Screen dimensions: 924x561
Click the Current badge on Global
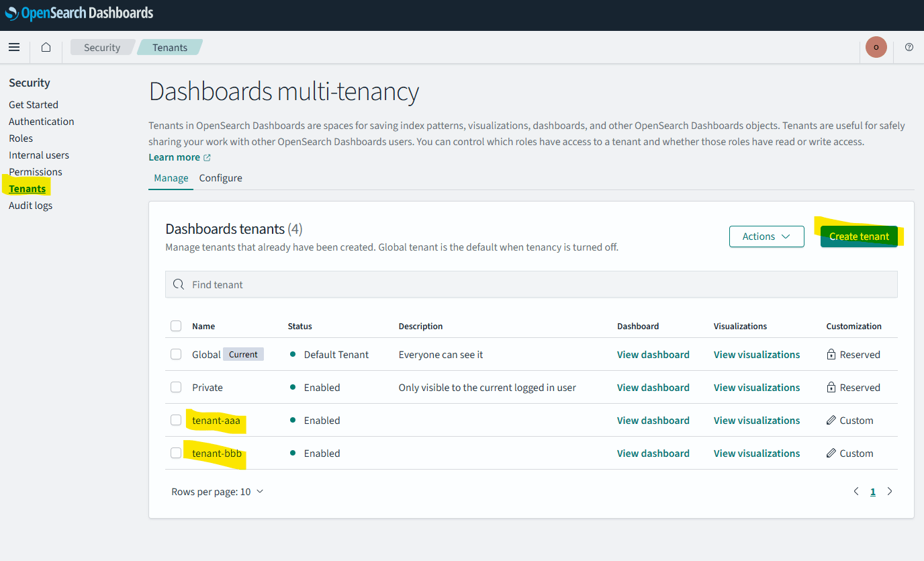(243, 354)
